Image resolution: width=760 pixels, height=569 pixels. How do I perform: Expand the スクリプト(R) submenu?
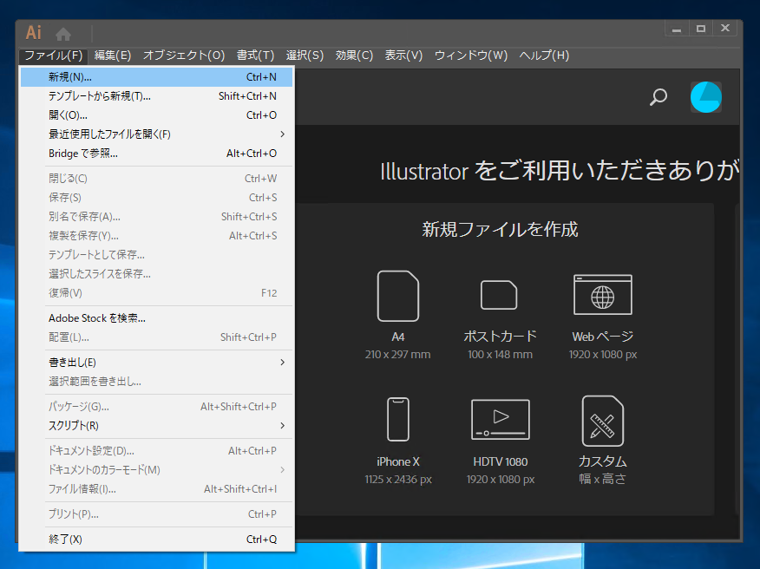(157, 426)
